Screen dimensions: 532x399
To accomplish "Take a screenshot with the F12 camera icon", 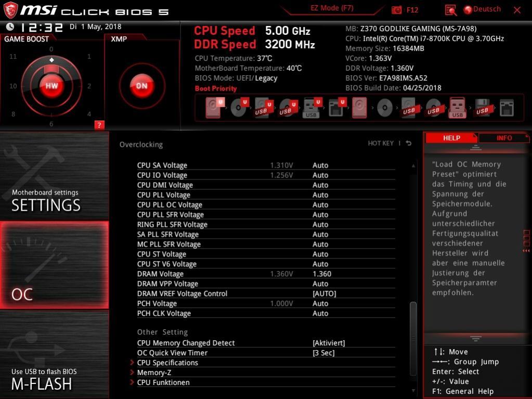I will (x=396, y=10).
